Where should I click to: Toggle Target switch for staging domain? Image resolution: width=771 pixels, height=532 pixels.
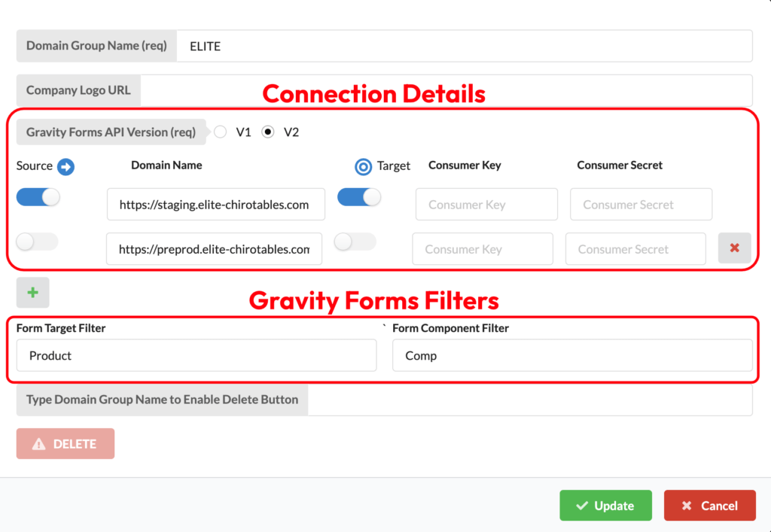(x=359, y=197)
